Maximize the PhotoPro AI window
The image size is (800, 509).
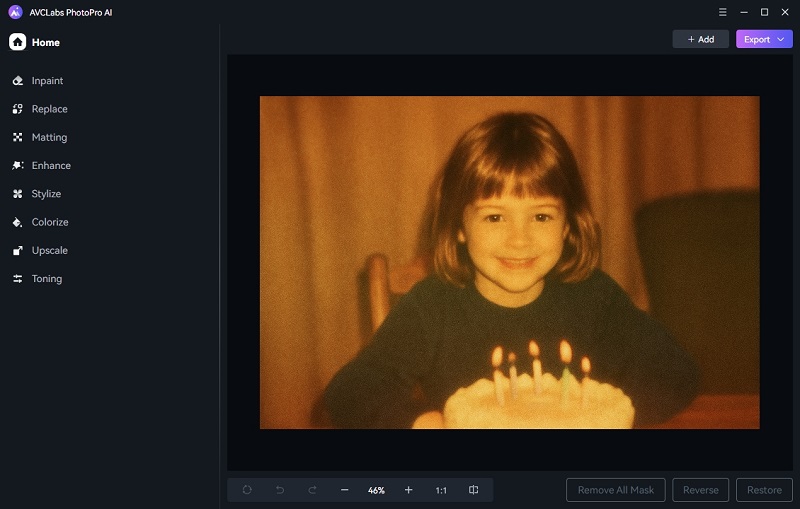pyautogui.click(x=764, y=12)
